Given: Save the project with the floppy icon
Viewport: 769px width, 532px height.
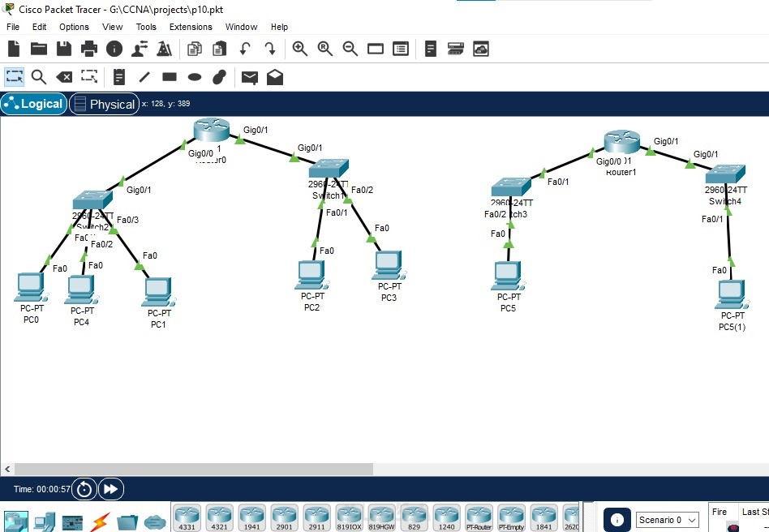Looking at the screenshot, I should [x=64, y=49].
